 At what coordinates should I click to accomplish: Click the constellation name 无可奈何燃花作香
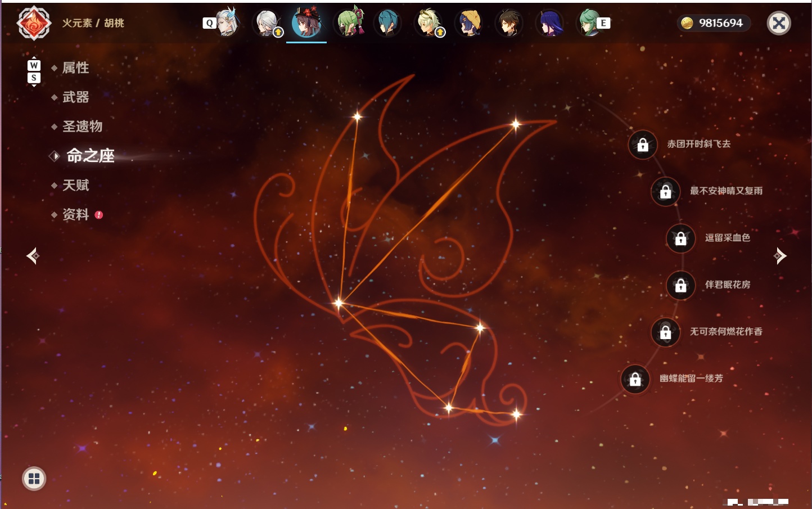coord(727,331)
